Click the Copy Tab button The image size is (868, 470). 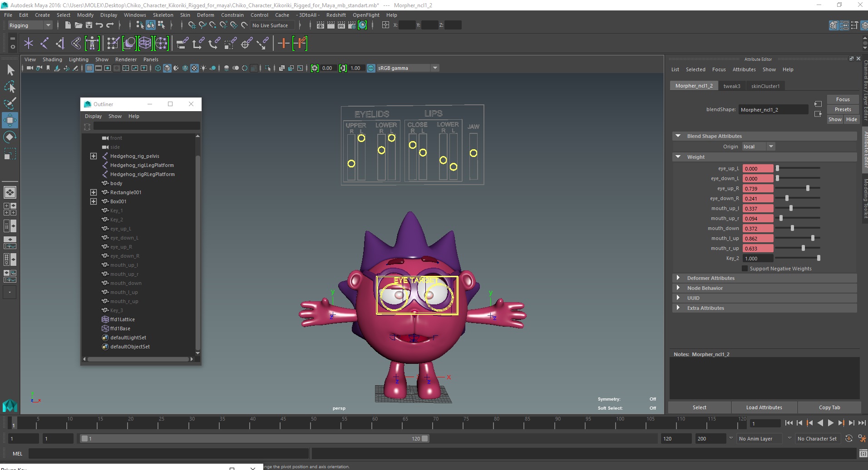tap(829, 407)
